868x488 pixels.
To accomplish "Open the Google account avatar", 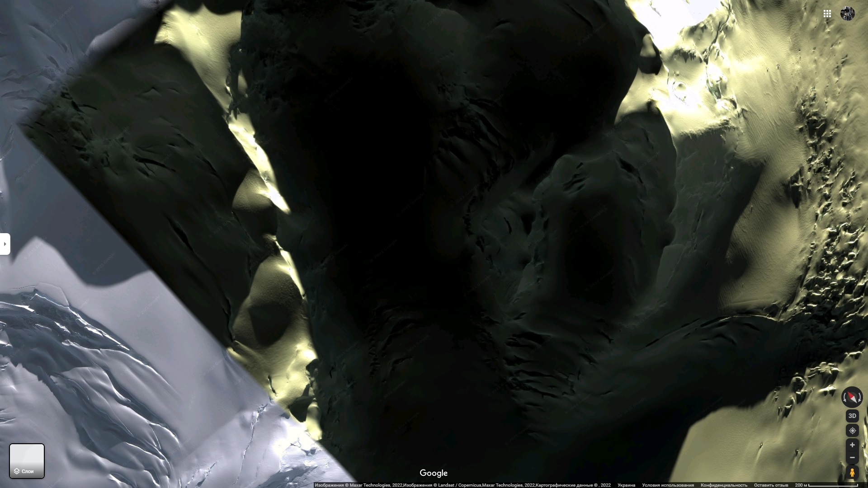I will pyautogui.click(x=847, y=14).
